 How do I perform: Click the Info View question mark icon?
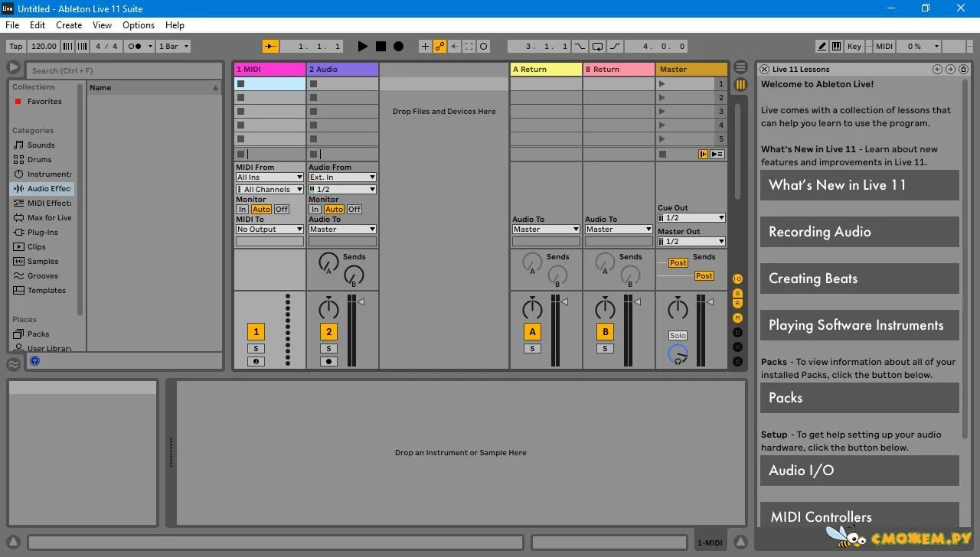tap(35, 360)
